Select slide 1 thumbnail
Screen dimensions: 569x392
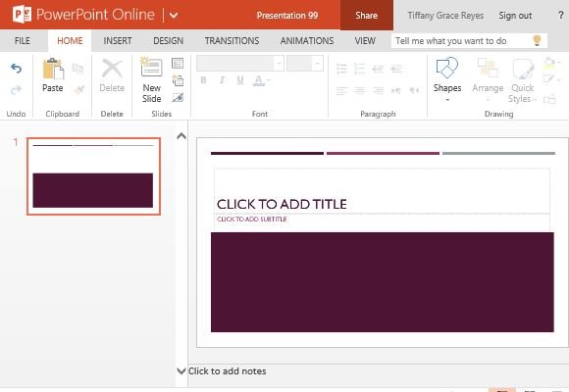pos(93,176)
